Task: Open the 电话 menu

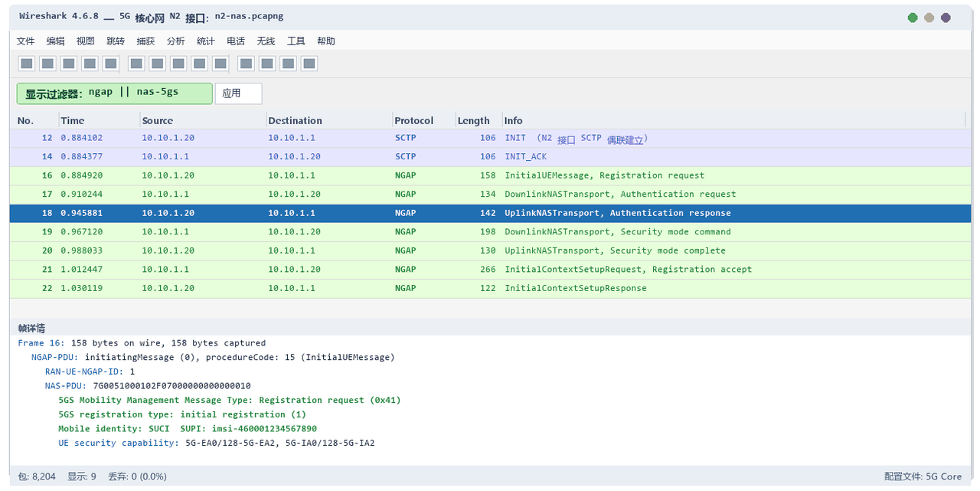Action: tap(236, 41)
